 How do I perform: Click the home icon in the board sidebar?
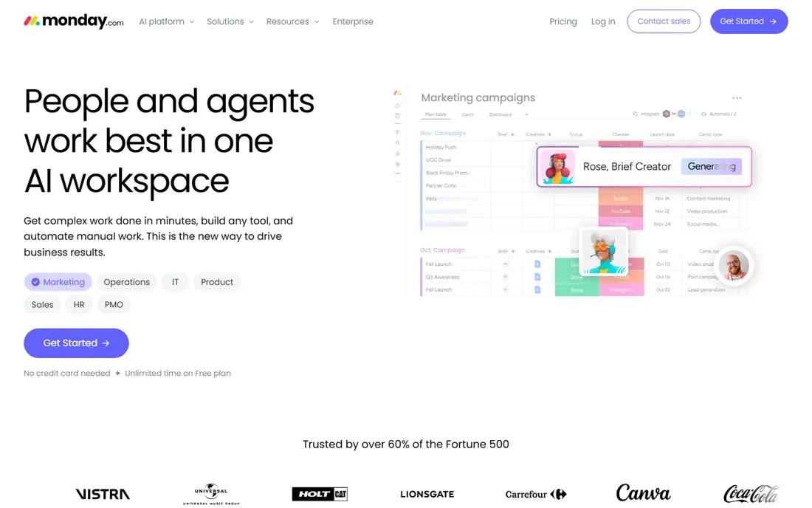pos(397,106)
